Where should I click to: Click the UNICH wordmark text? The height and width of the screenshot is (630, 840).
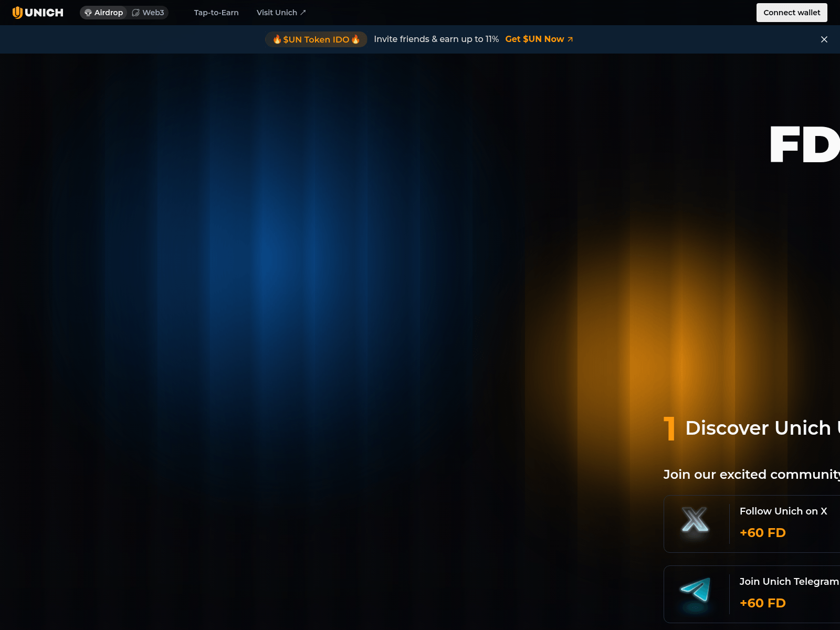pyautogui.click(x=44, y=13)
